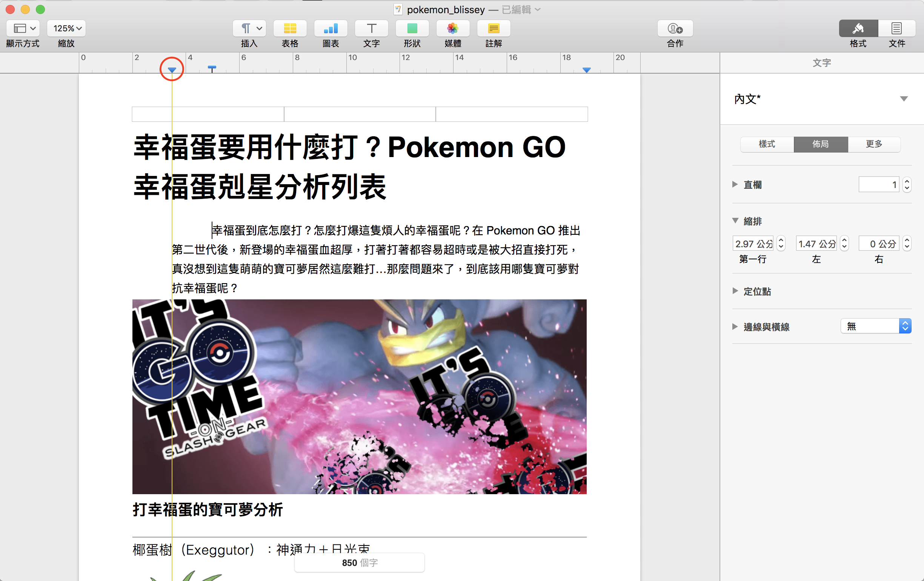Click the document title heading text
Viewport: 924px width, 581px height.
click(x=350, y=166)
